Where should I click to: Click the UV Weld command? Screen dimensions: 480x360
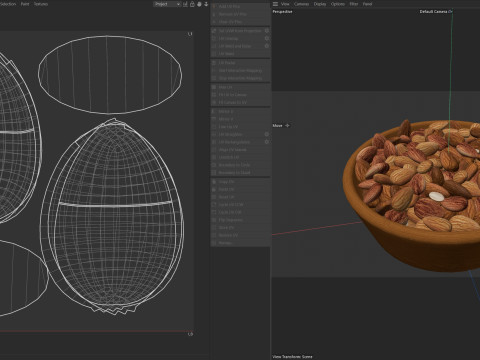240,54
